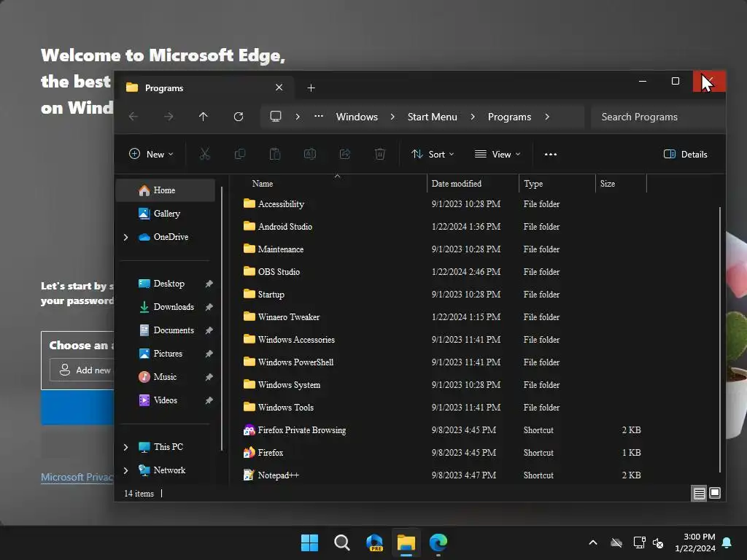The width and height of the screenshot is (747, 560).
Task: Click the taskbar clock showing 3:00 PM
Action: 695,542
